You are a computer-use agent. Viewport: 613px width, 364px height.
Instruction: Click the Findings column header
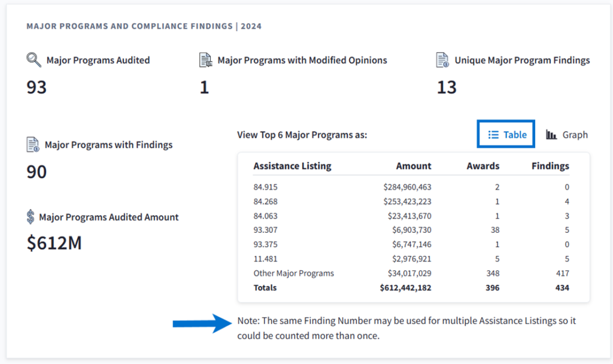coord(550,166)
